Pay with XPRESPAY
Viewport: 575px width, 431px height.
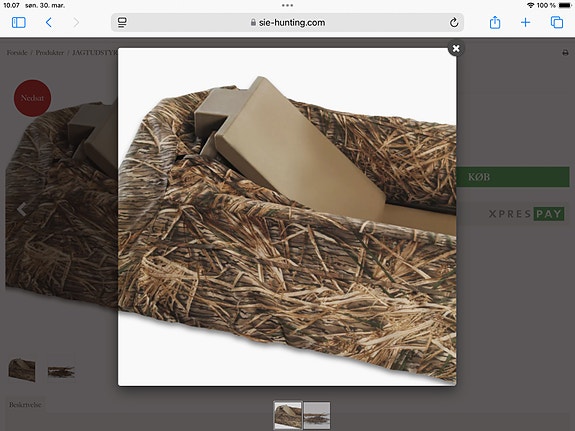[x=526, y=213]
